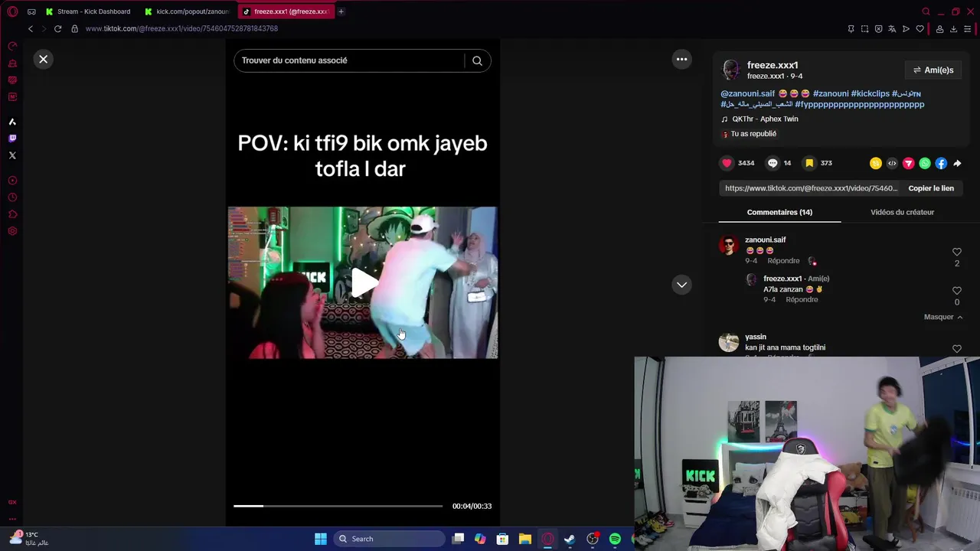This screenshot has width=980, height=551.
Task: Like freeze.xxx1's reply 'A7la zanzan'
Action: point(956,291)
